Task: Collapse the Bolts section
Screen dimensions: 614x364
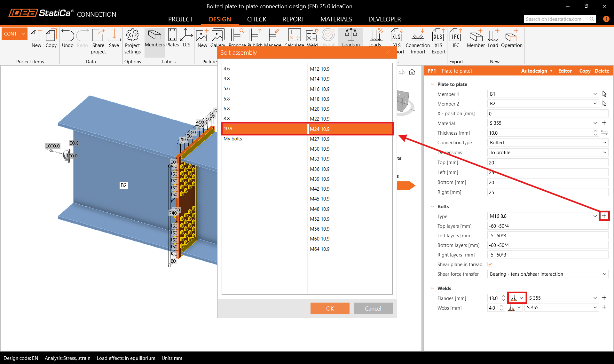Action: coord(433,207)
